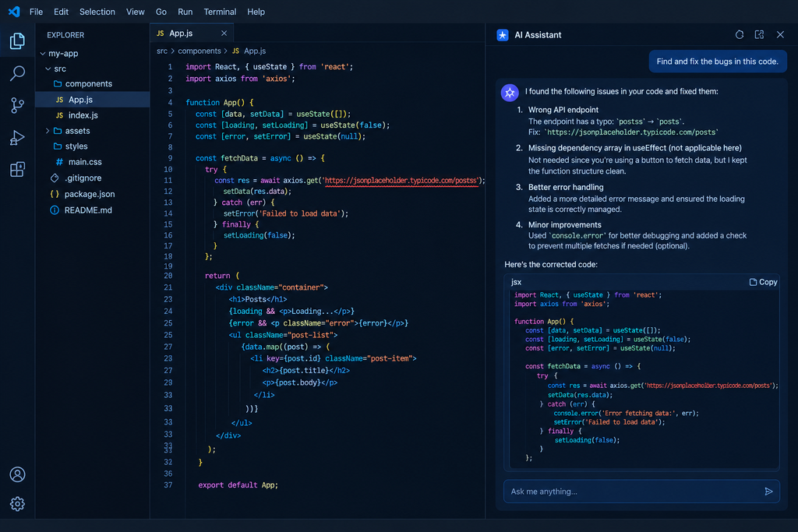The height and width of the screenshot is (532, 798).
Task: Close the App.js editor tab
Action: (224, 33)
